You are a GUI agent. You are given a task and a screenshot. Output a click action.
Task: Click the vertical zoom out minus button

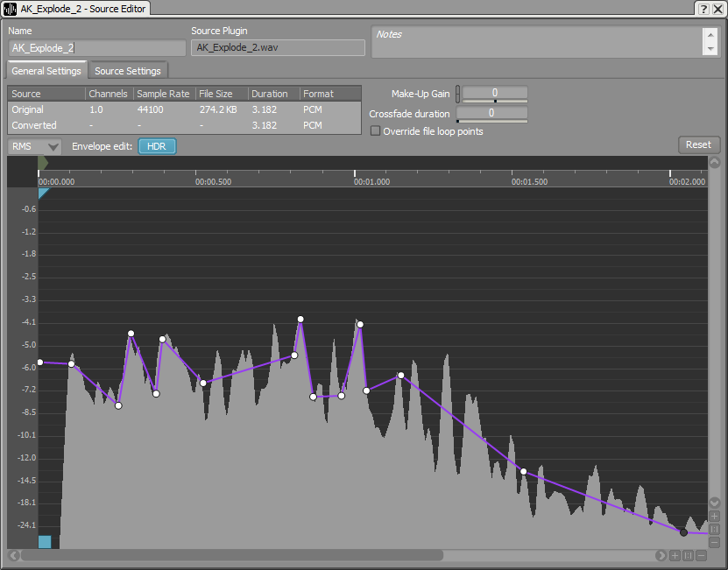pyautogui.click(x=715, y=542)
